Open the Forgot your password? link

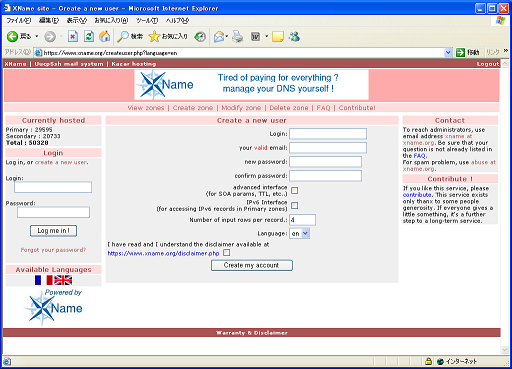(x=53, y=250)
